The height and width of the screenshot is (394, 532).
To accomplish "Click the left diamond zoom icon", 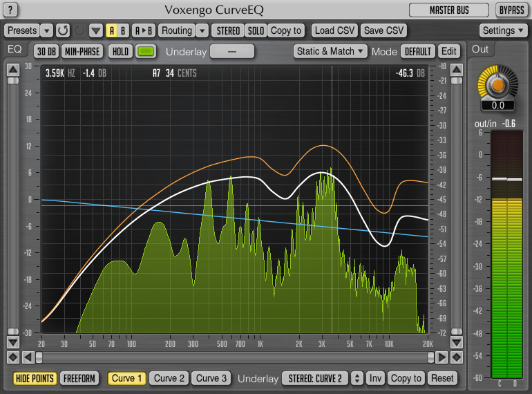I will click(13, 357).
